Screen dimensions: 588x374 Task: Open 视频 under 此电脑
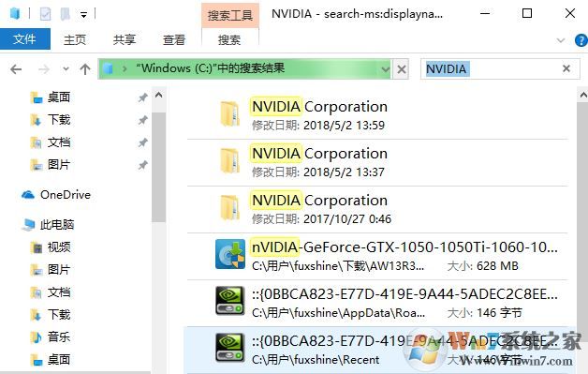pos(59,247)
